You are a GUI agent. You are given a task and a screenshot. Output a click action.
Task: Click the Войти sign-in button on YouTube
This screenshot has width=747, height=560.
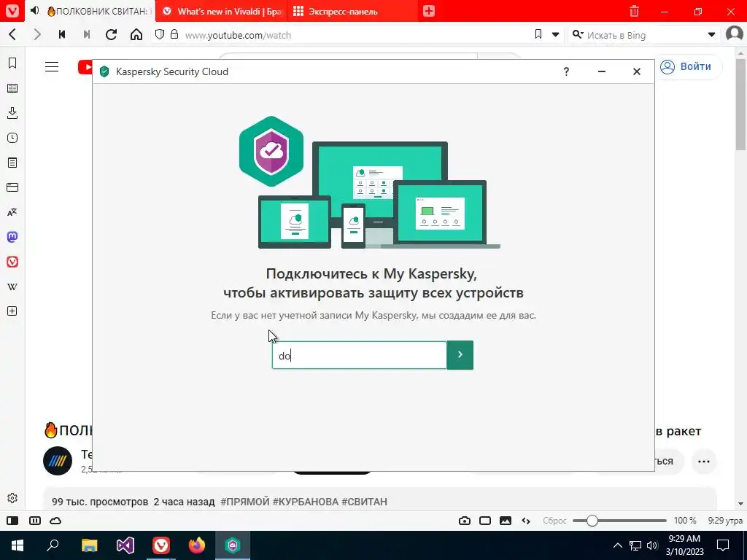(x=686, y=66)
